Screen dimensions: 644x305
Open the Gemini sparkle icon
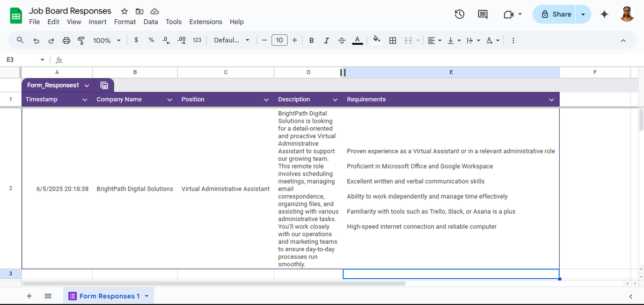(x=604, y=14)
